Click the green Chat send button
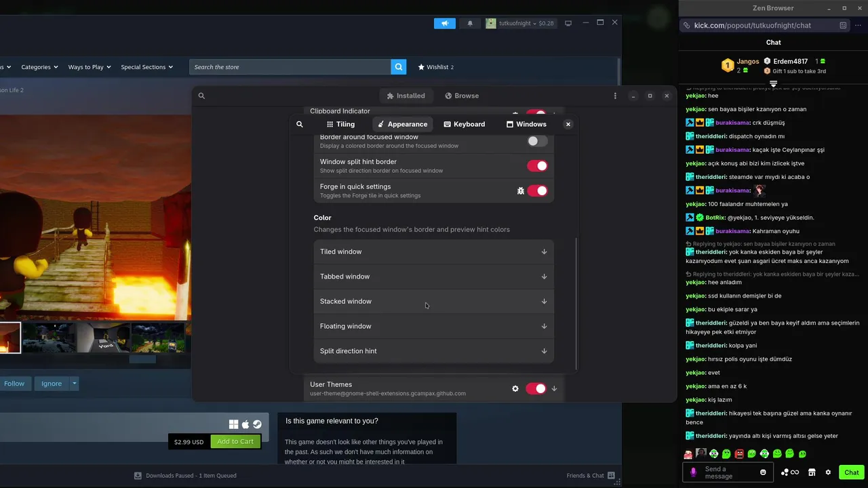The width and height of the screenshot is (868, 488). pos(852,472)
